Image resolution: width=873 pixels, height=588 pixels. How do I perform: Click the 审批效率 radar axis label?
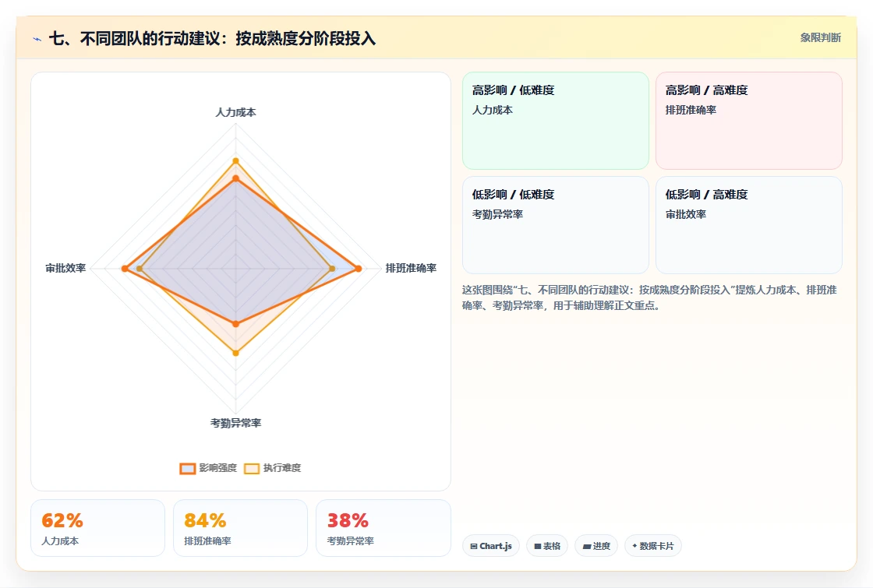(65, 268)
